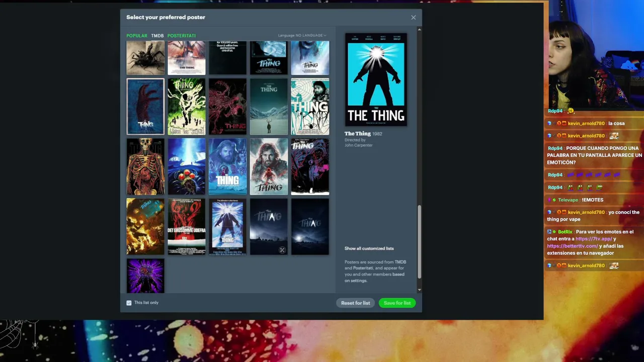
Task: Click the BotRix username in chat
Action: (565, 232)
